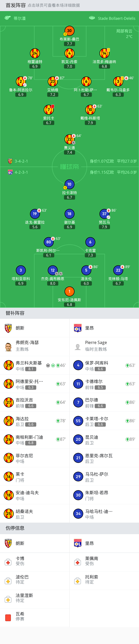Viewport: 139px width, 644px height.
Task: Tap 赛义德 number 22 striker badge
Action: (69, 139)
